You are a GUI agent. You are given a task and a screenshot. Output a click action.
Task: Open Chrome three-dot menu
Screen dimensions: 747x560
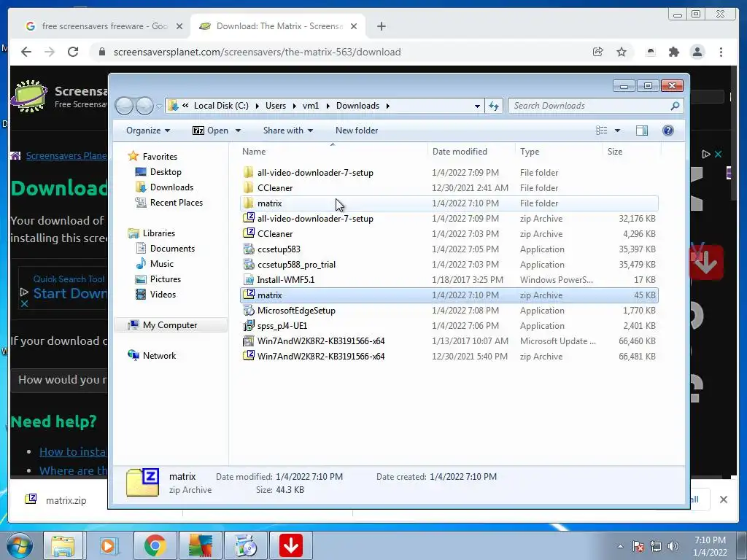(721, 52)
